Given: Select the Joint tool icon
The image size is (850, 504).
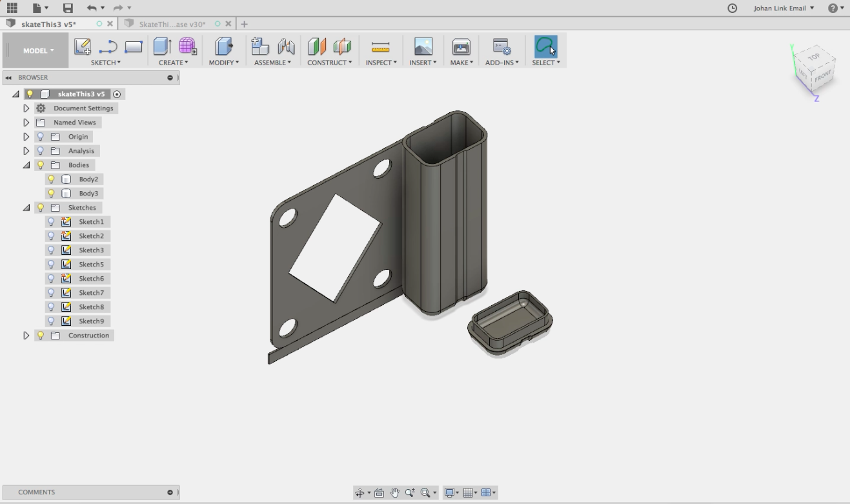Looking at the screenshot, I should pyautogui.click(x=286, y=46).
